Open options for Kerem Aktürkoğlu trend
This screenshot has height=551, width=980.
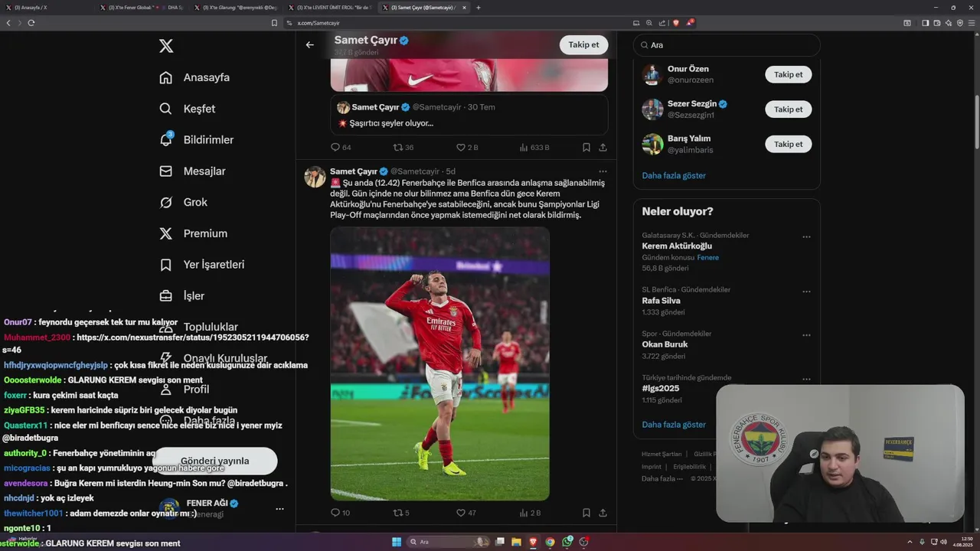(x=806, y=236)
